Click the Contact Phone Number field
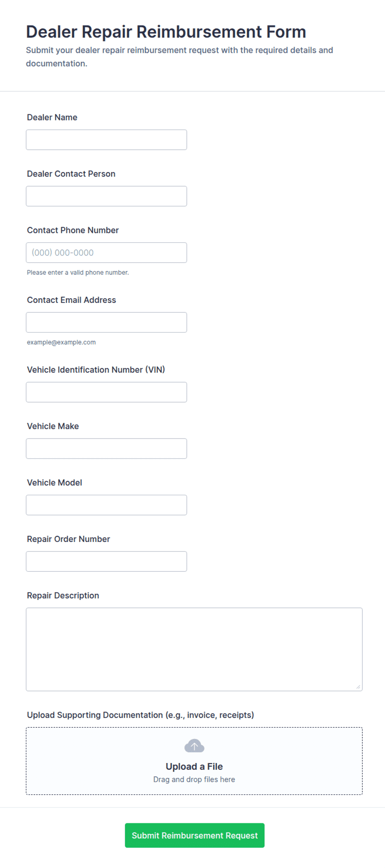 tap(106, 252)
